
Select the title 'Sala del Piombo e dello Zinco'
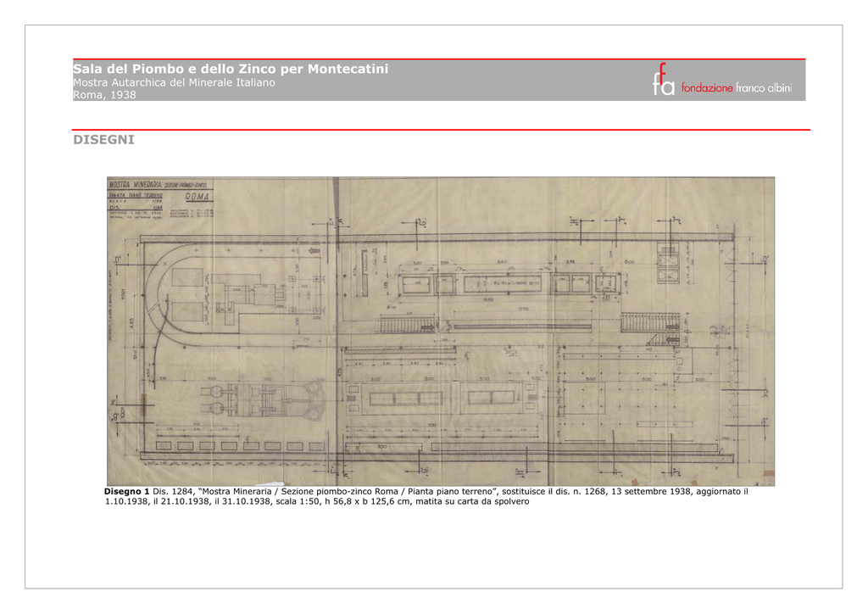click(x=231, y=69)
